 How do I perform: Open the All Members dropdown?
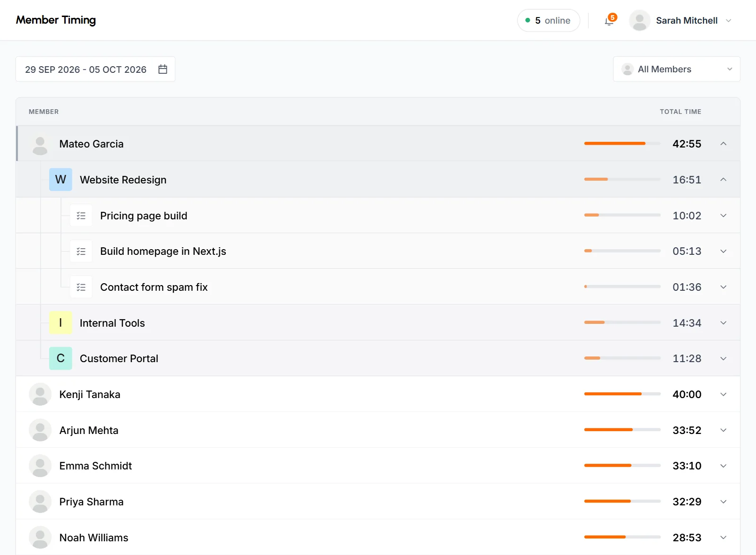[677, 69]
